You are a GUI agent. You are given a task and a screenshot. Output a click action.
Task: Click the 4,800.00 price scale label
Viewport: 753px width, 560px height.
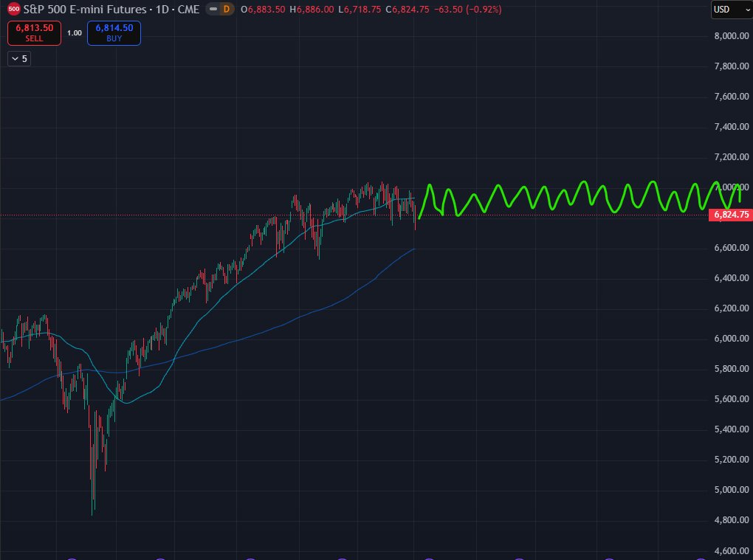732,520
